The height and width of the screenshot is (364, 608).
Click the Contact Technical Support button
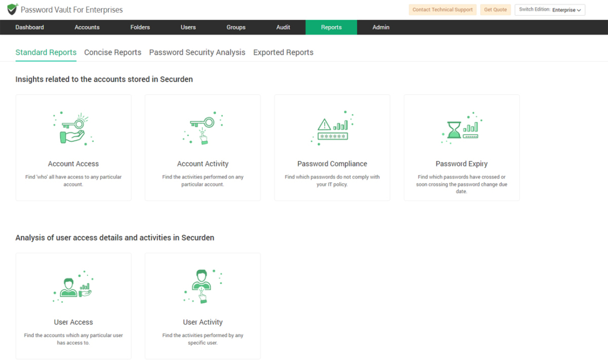(442, 9)
